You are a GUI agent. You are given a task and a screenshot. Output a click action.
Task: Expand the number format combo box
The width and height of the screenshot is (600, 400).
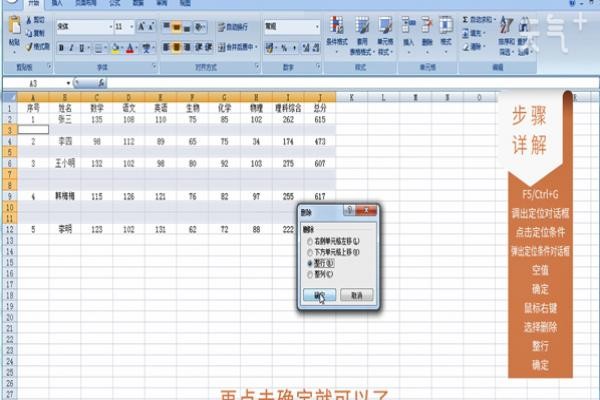(317, 26)
